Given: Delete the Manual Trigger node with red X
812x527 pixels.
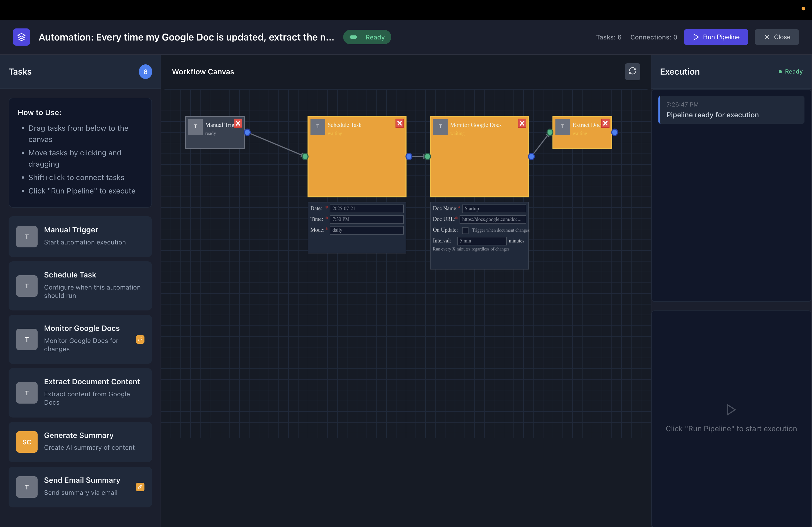Looking at the screenshot, I should [238, 123].
